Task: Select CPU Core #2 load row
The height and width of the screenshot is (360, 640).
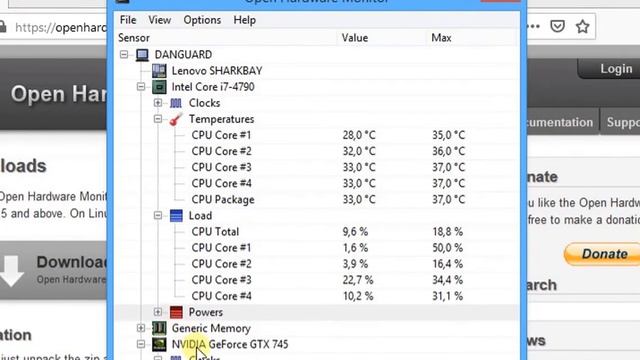Action: click(x=318, y=264)
